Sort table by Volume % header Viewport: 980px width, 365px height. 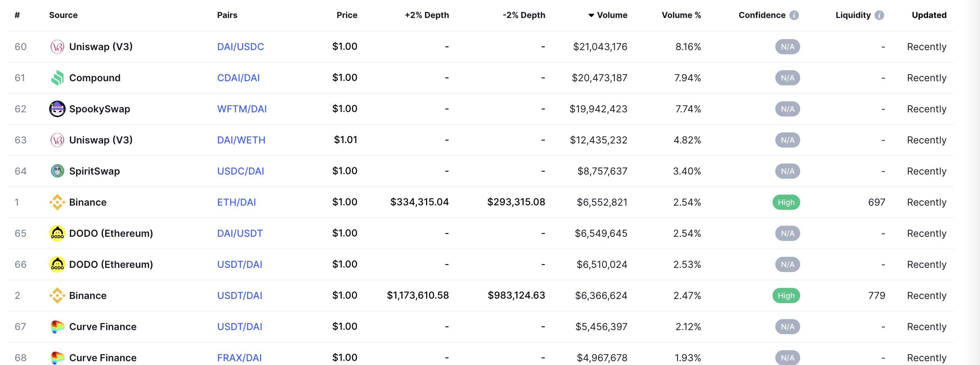click(x=681, y=15)
